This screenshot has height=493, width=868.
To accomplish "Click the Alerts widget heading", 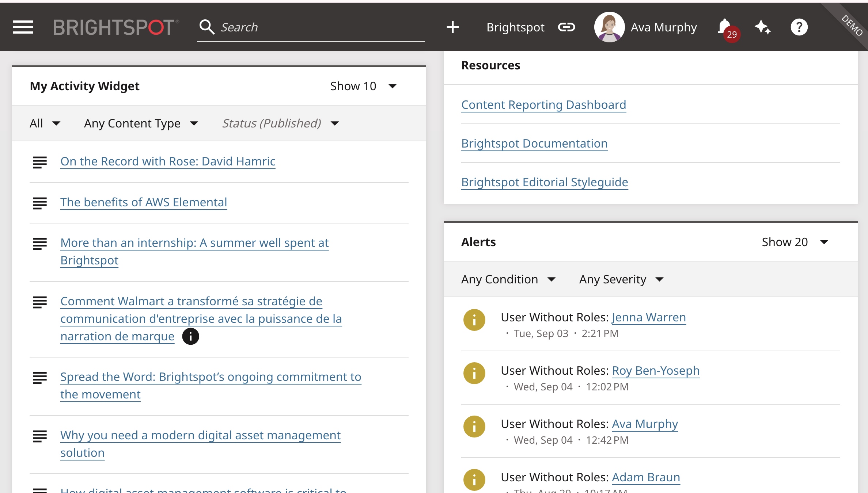I will (x=478, y=242).
